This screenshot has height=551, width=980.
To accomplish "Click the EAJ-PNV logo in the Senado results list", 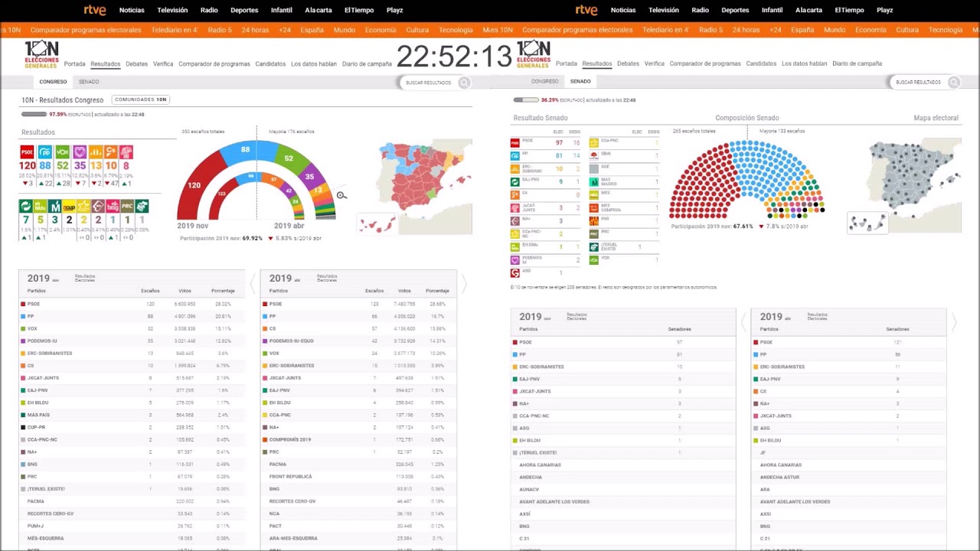I will 515,182.
